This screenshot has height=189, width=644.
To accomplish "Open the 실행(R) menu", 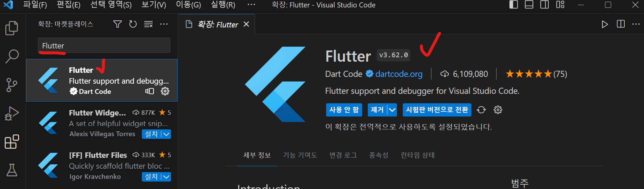I will pyautogui.click(x=223, y=5).
